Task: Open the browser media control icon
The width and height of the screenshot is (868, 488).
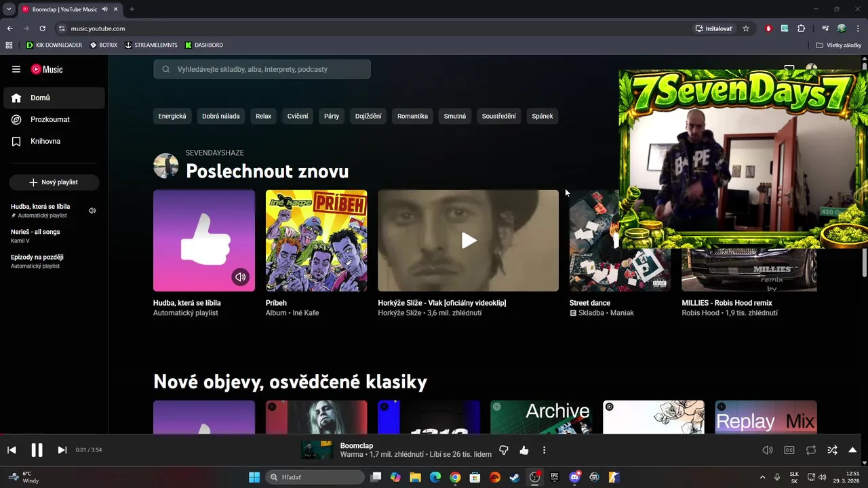Action: point(825,28)
